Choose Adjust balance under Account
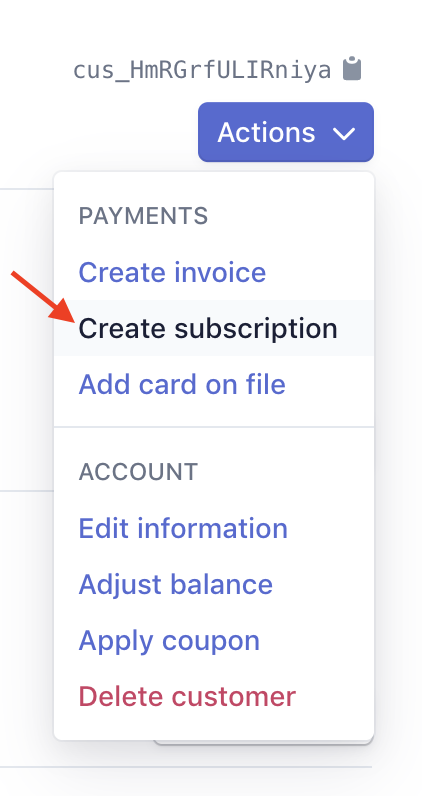This screenshot has height=796, width=422. click(175, 584)
